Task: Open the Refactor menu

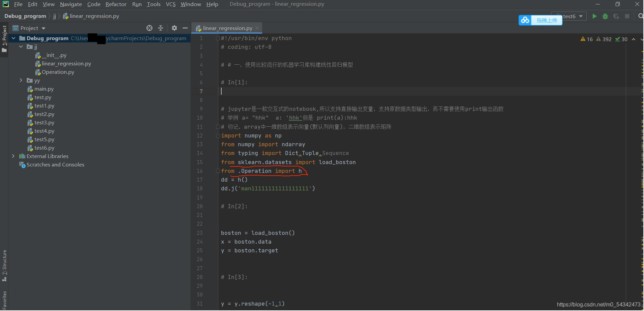Action: (116, 4)
